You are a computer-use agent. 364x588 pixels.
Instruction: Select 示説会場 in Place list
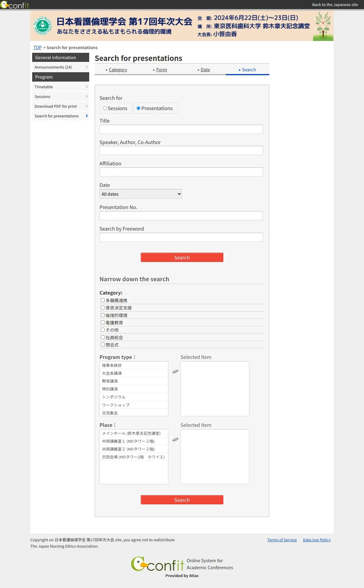coord(134,457)
